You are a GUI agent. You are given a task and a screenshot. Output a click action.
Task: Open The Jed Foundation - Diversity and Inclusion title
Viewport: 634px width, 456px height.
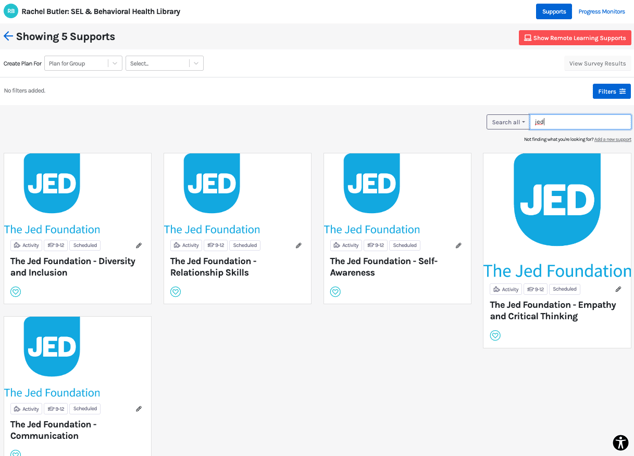(x=73, y=267)
